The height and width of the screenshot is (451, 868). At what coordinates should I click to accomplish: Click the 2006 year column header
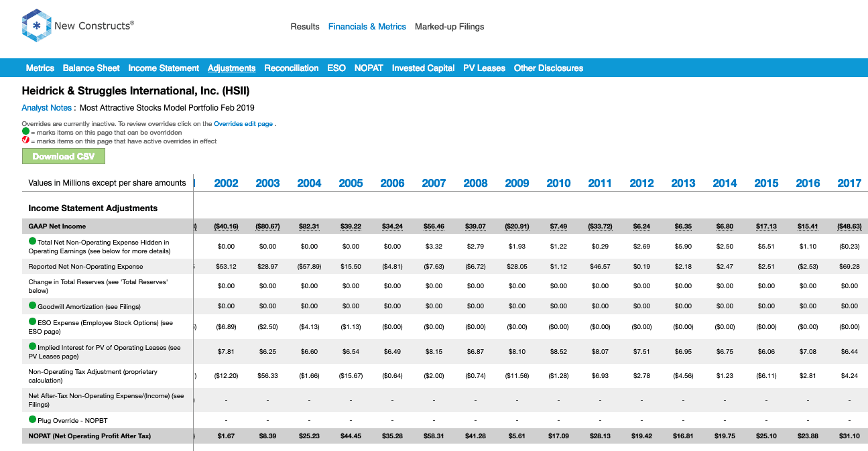tap(392, 183)
